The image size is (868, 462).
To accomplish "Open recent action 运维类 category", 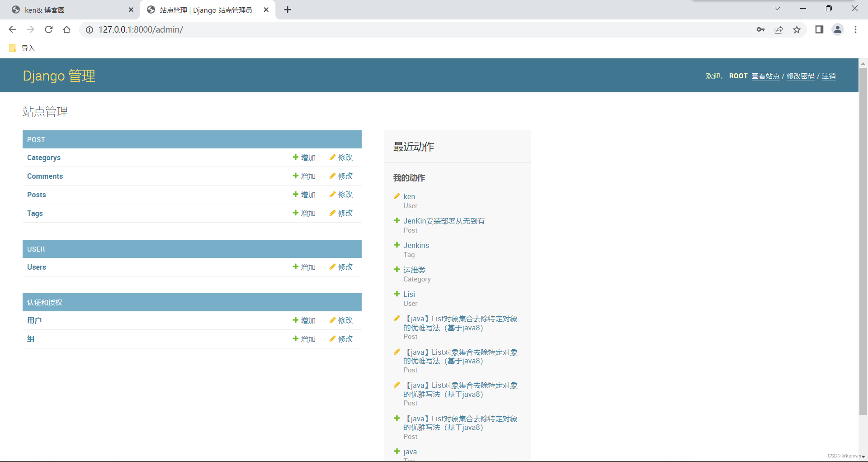I will tap(415, 270).
